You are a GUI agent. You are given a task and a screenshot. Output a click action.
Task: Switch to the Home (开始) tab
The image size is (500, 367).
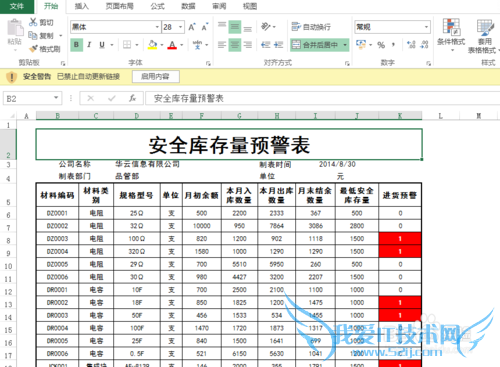pos(51,6)
